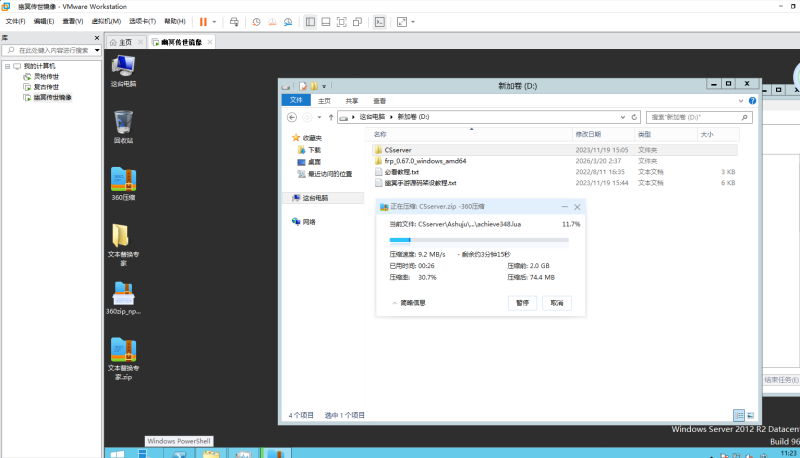Click 下载 in the favorites pane

pos(314,150)
